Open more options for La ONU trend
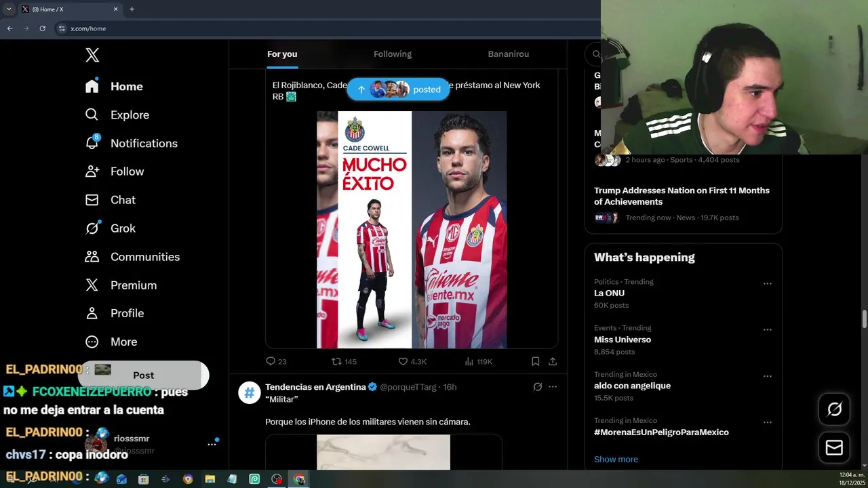The height and width of the screenshot is (488, 868). (768, 284)
